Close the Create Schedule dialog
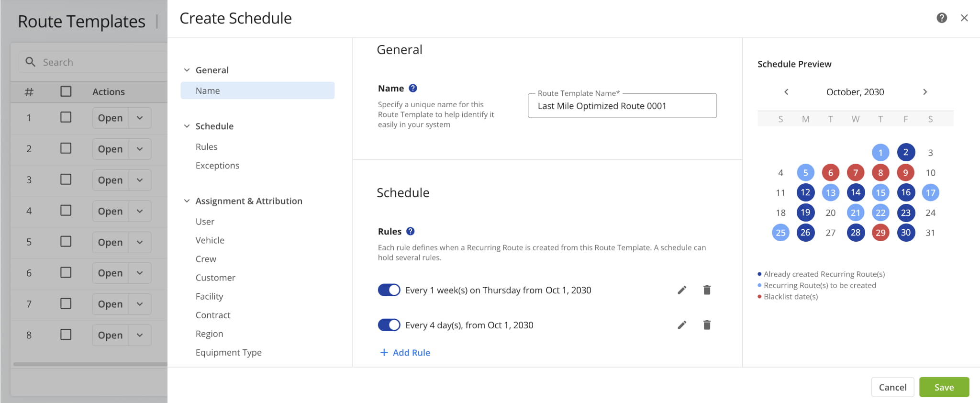 tap(964, 18)
